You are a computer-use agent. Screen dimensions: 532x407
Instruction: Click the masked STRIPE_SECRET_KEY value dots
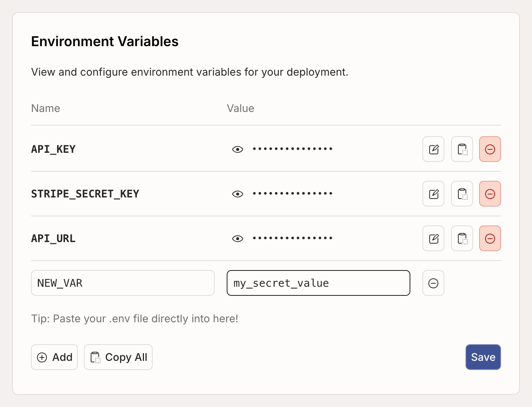pyautogui.click(x=292, y=194)
